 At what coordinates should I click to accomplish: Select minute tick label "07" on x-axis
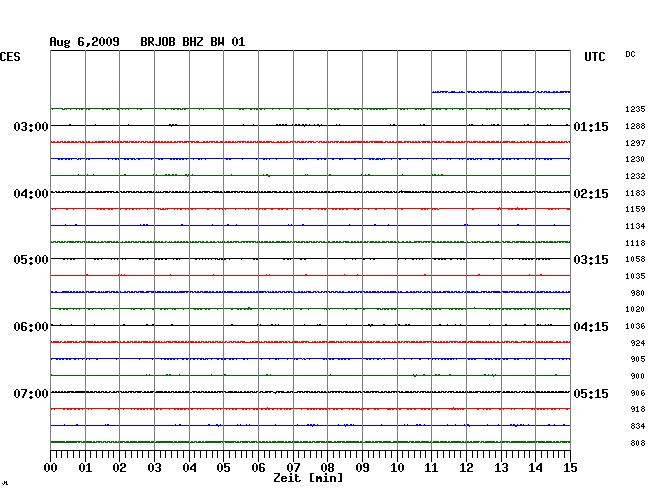pos(293,468)
